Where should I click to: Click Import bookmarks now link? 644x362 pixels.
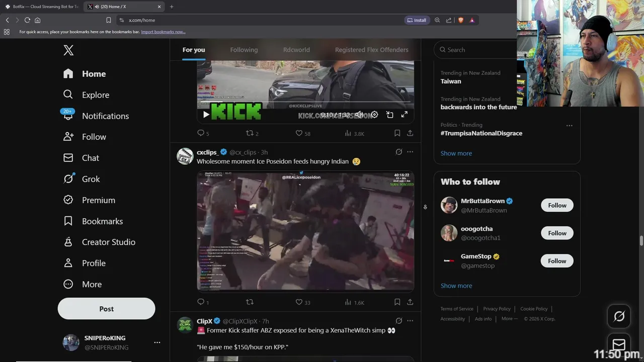click(163, 32)
